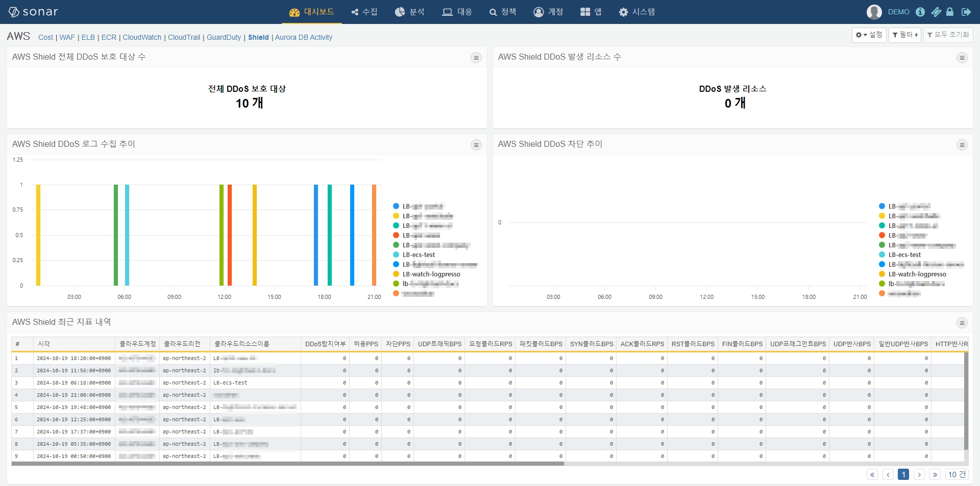980x486 pixels.
Task: Click the teal bar near 18:00 in chart
Action: tap(330, 235)
